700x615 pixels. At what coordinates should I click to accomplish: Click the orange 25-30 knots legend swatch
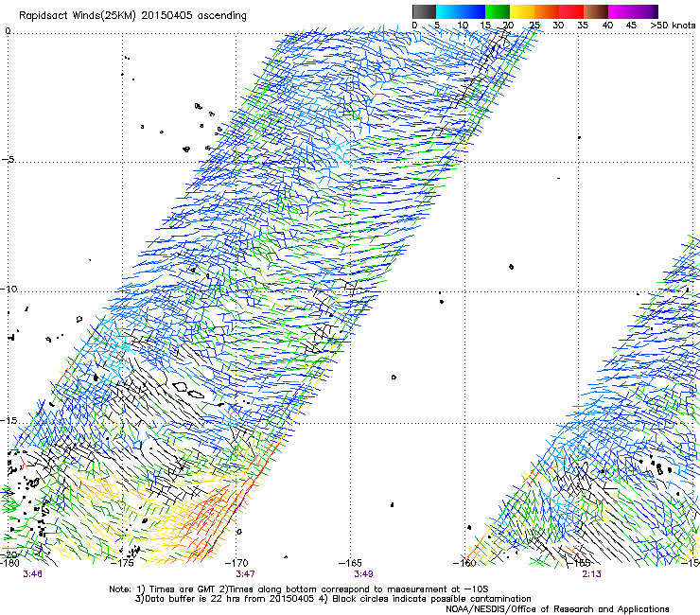[x=547, y=11]
